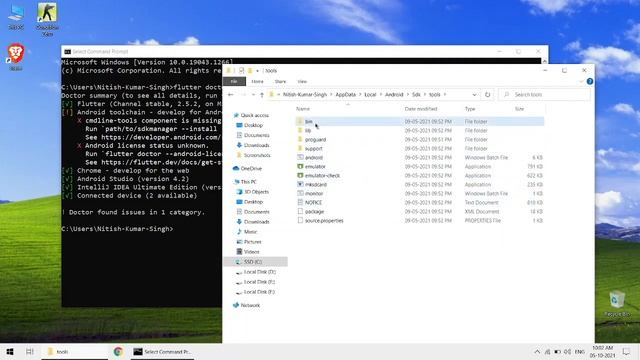The image size is (640, 360).
Task: Open the Windows Start menu
Action: click(10, 351)
